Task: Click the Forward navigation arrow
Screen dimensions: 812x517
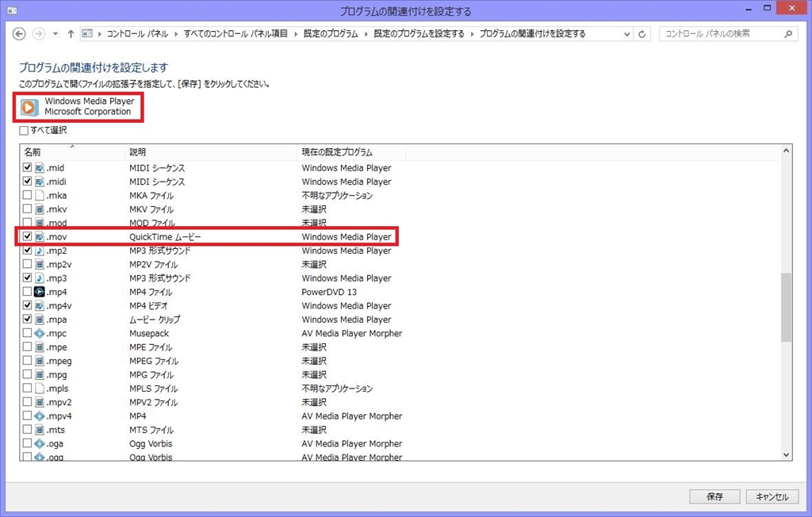Action: click(x=39, y=33)
